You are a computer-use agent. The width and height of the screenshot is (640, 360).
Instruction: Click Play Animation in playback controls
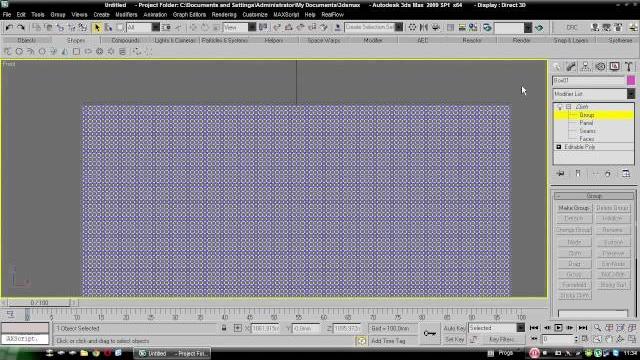click(x=558, y=328)
